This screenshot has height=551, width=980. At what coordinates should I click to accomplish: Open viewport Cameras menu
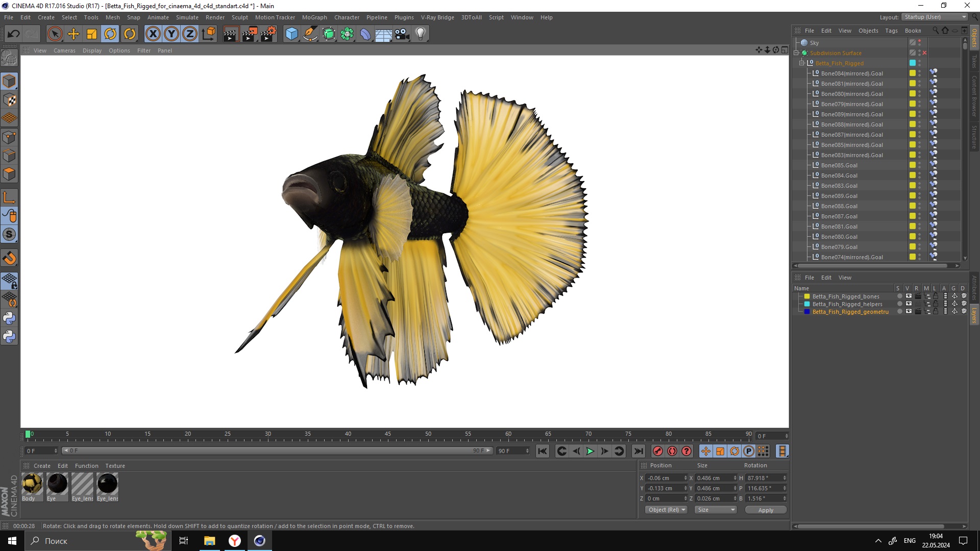tap(64, 51)
